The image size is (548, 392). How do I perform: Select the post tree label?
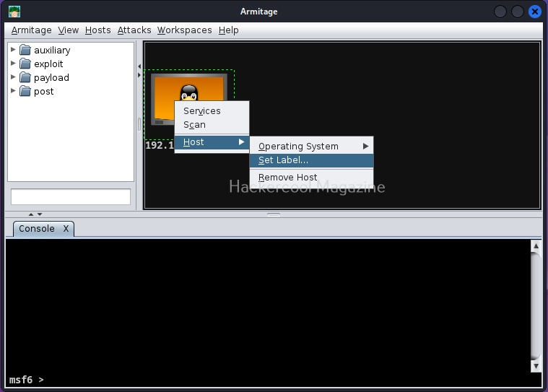(x=44, y=92)
